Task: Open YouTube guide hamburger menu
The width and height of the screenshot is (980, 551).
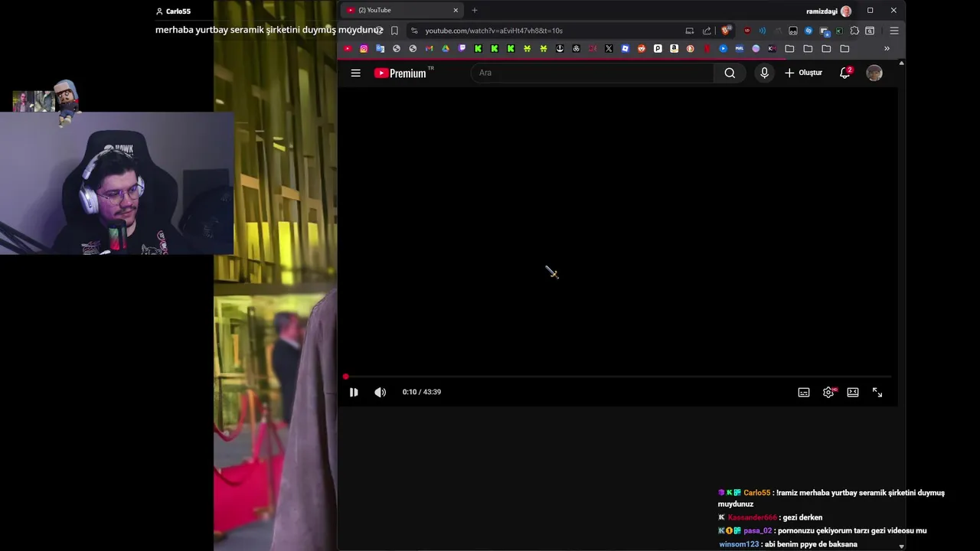Action: tap(355, 73)
